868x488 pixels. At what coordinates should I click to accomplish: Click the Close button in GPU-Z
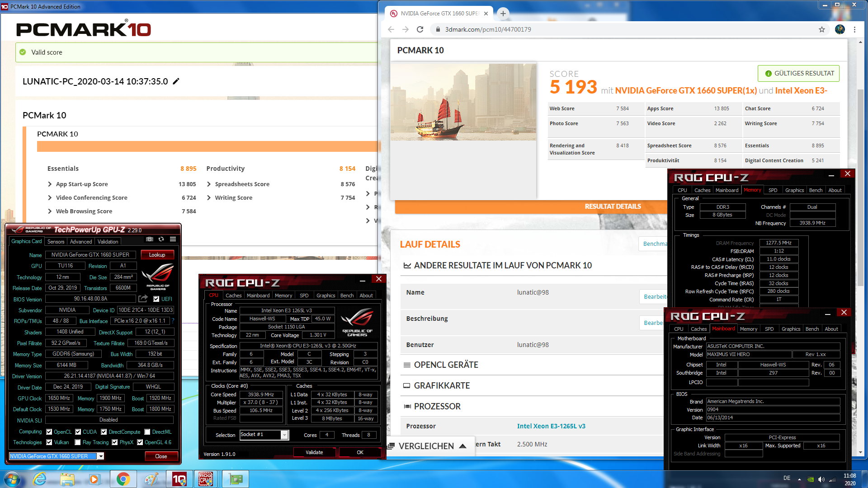(161, 456)
